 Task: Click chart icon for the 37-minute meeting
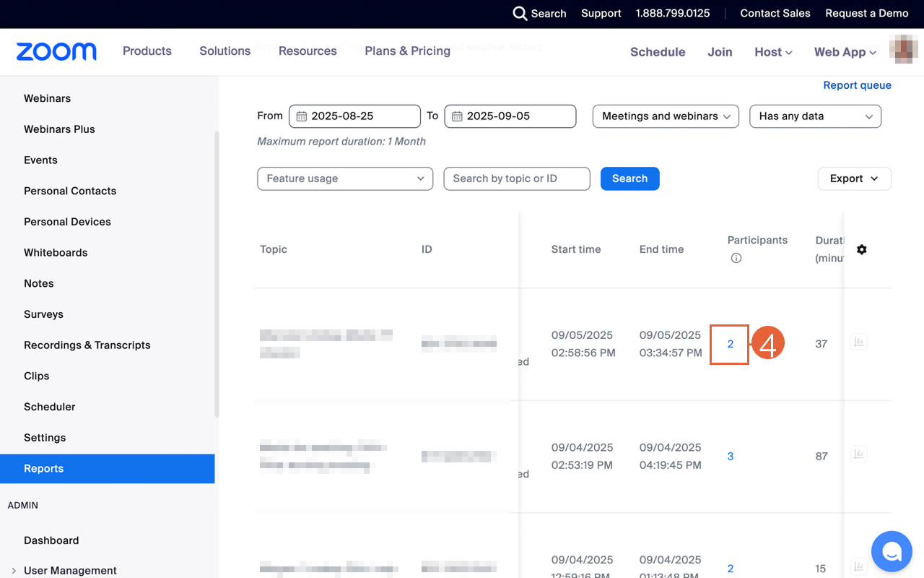(x=858, y=342)
